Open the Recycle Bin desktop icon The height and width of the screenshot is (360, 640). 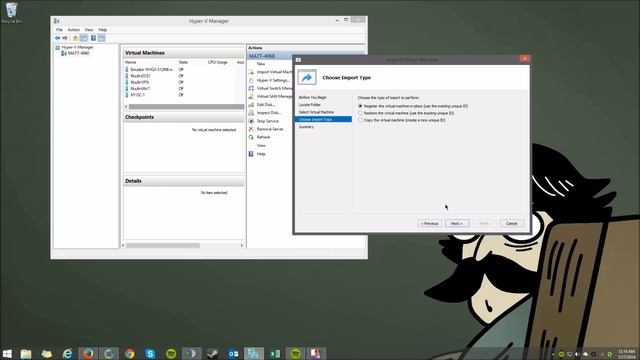11,12
